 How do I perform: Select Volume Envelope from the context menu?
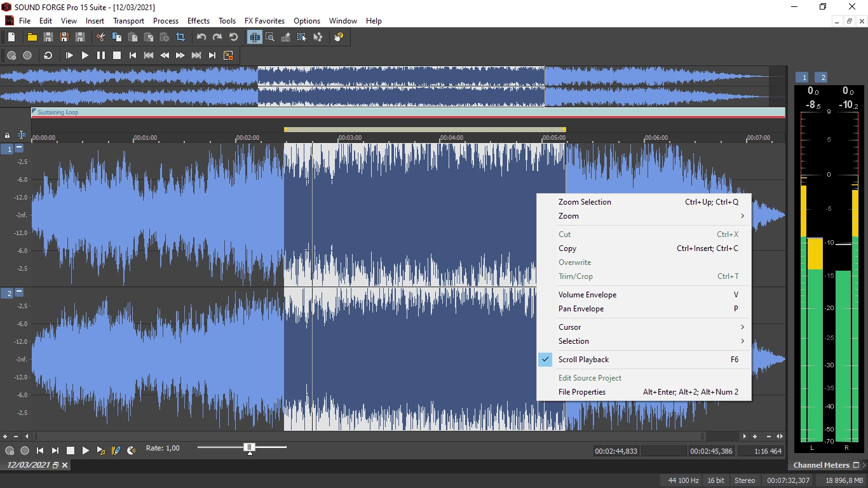click(644, 295)
